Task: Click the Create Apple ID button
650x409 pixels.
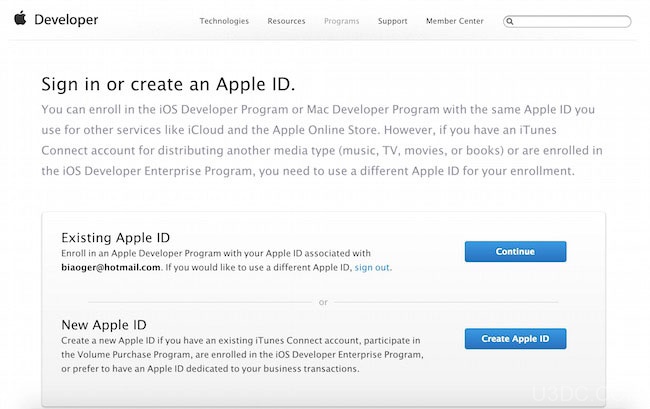Action: [515, 339]
